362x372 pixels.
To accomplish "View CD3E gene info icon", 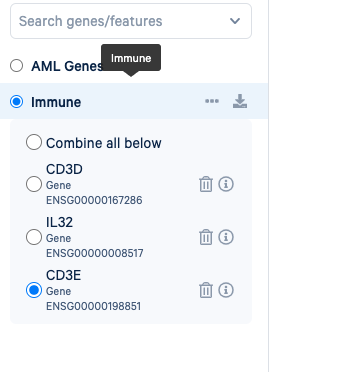I will [226, 290].
